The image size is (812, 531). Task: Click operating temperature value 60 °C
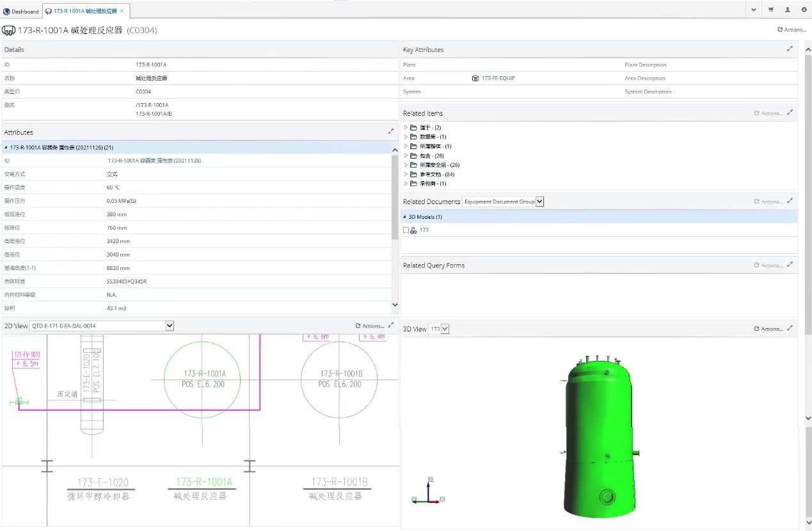click(x=113, y=187)
